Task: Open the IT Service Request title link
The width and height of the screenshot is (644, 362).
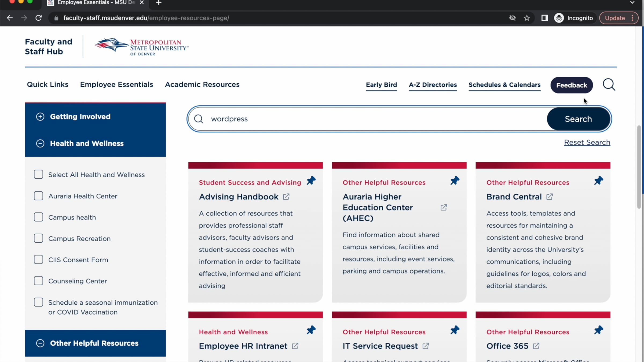Action: pyautogui.click(x=380, y=346)
